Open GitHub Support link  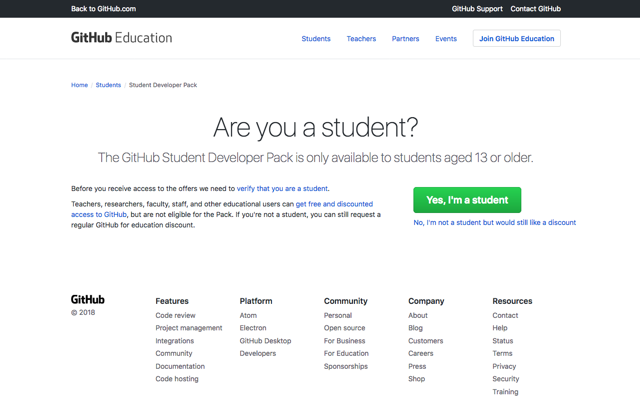tap(477, 9)
